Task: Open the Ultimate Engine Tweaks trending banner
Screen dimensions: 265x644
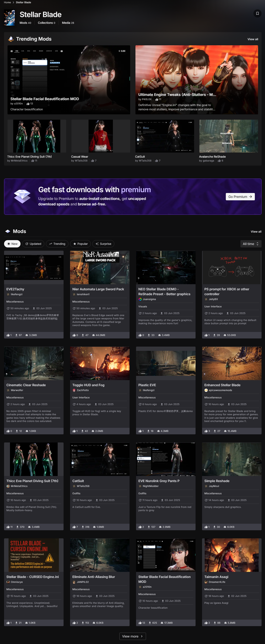Action: 197,80
